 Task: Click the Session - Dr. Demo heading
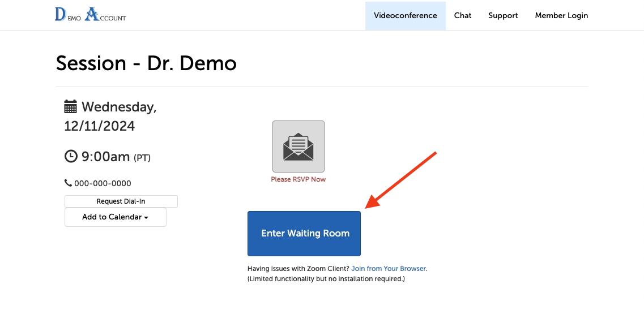(x=146, y=63)
